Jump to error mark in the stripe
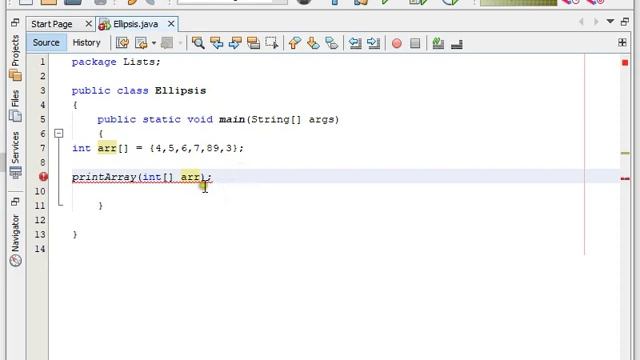 [x=625, y=179]
